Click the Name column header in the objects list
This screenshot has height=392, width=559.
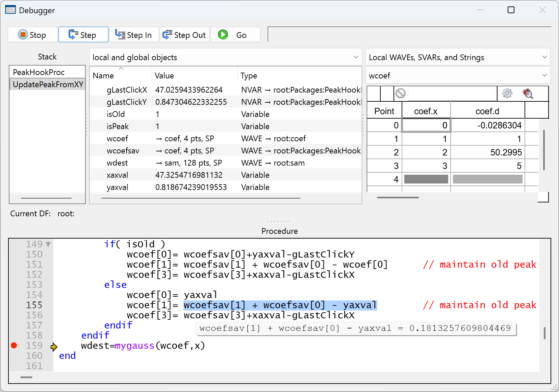pos(103,75)
